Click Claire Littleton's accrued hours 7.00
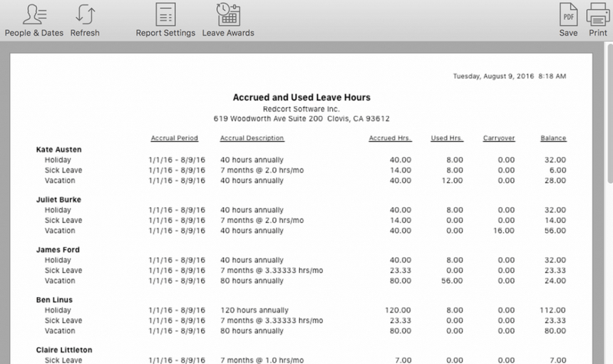 (403, 360)
